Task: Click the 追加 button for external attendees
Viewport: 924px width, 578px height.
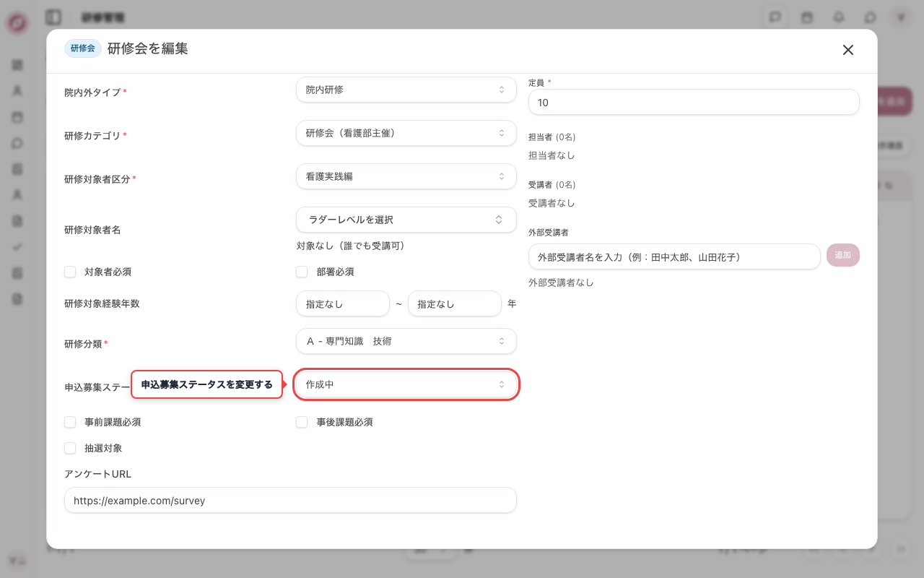Action: pos(843,255)
